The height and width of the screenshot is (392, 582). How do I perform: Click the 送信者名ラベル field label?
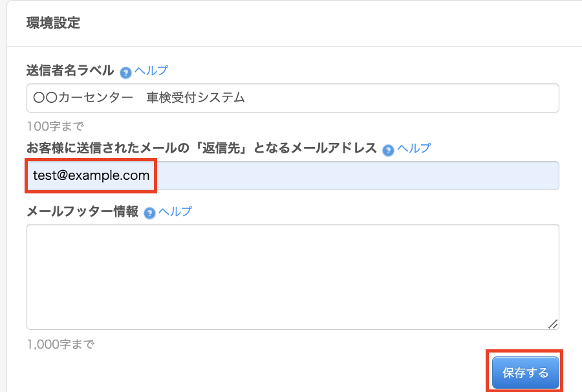tap(70, 71)
